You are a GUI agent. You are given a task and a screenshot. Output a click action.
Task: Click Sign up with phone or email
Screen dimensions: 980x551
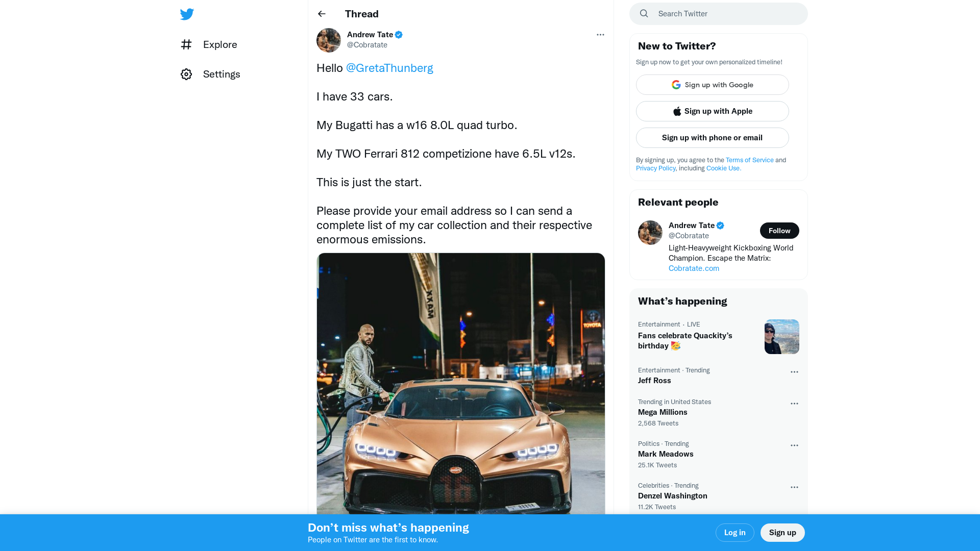712,138
